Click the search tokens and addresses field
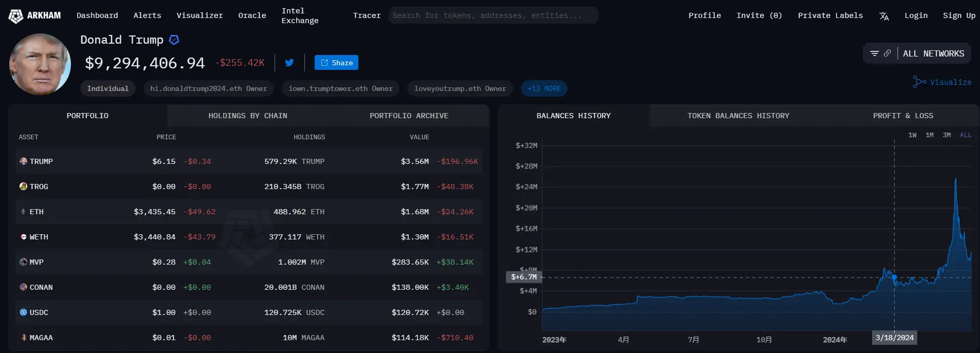Viewport: 980px width, 353px height. coord(493,15)
